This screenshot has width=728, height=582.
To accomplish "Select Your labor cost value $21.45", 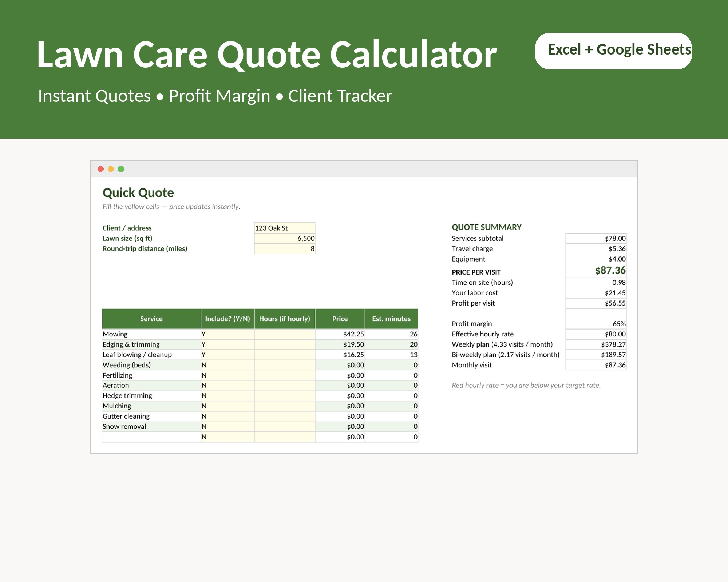I will (x=596, y=293).
